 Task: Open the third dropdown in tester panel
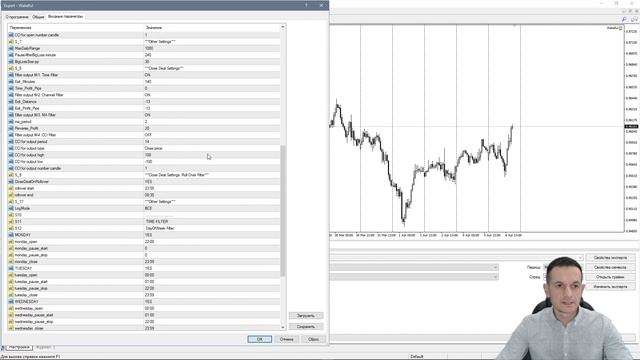[x=495, y=277]
